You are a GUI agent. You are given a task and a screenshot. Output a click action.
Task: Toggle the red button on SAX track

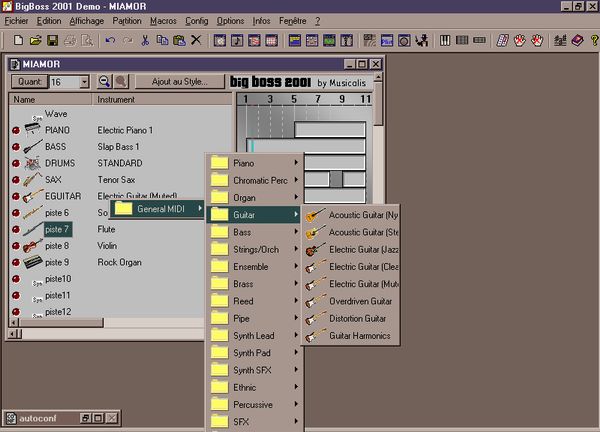click(16, 180)
